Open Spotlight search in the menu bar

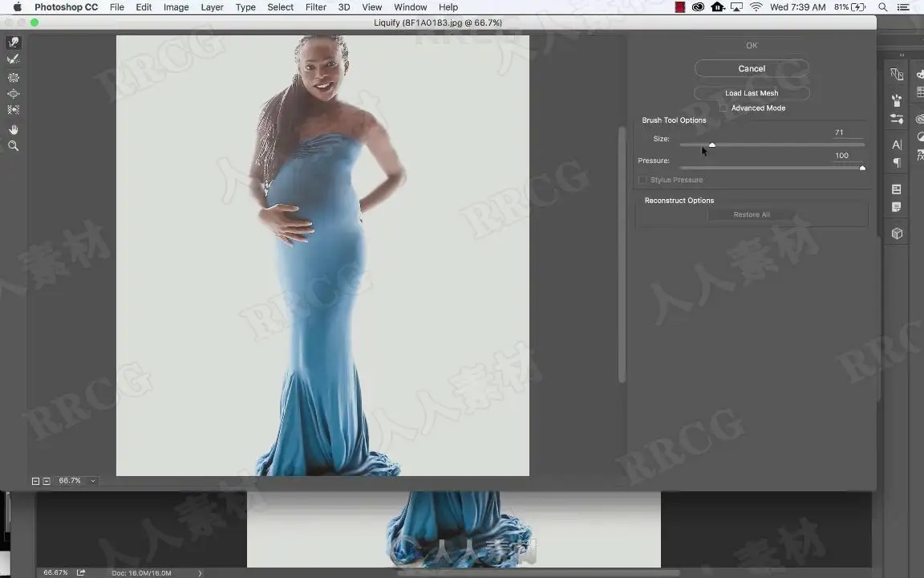pos(883,7)
